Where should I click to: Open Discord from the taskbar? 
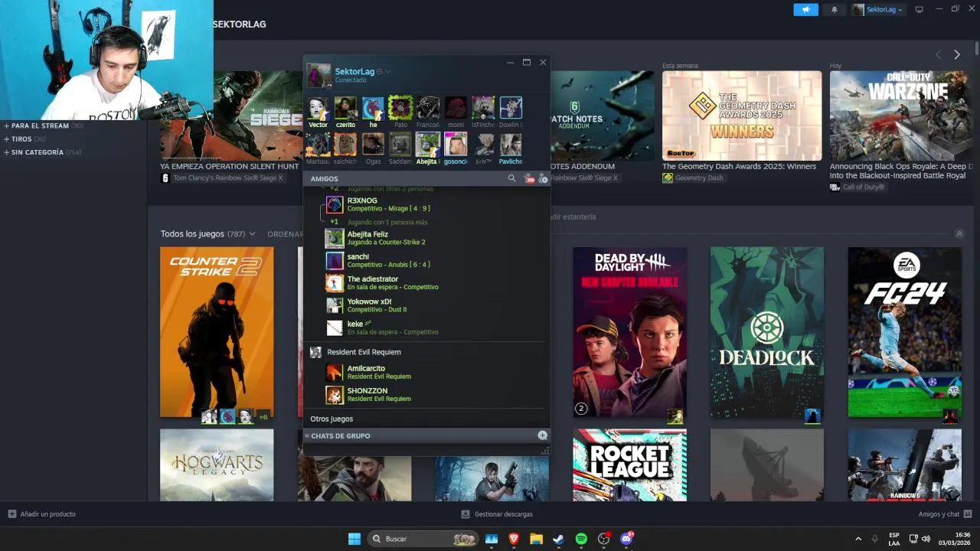(626, 539)
